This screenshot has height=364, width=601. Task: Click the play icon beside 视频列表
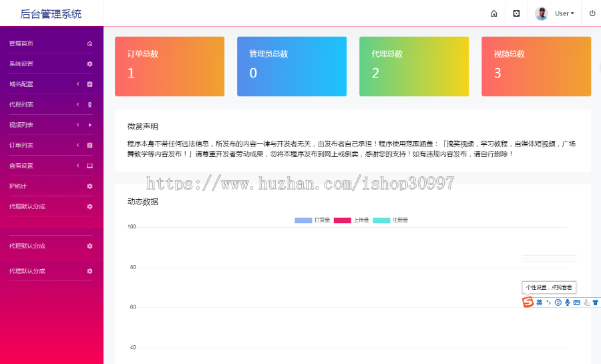pyautogui.click(x=89, y=125)
